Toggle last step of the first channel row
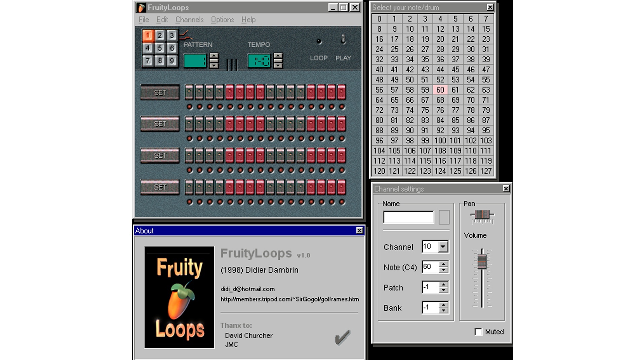 point(341,92)
